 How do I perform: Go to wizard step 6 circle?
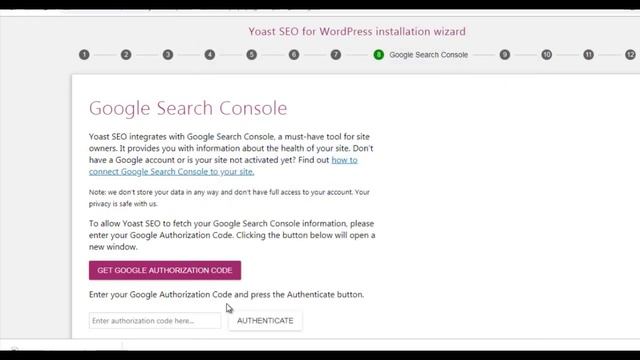[x=294, y=55]
